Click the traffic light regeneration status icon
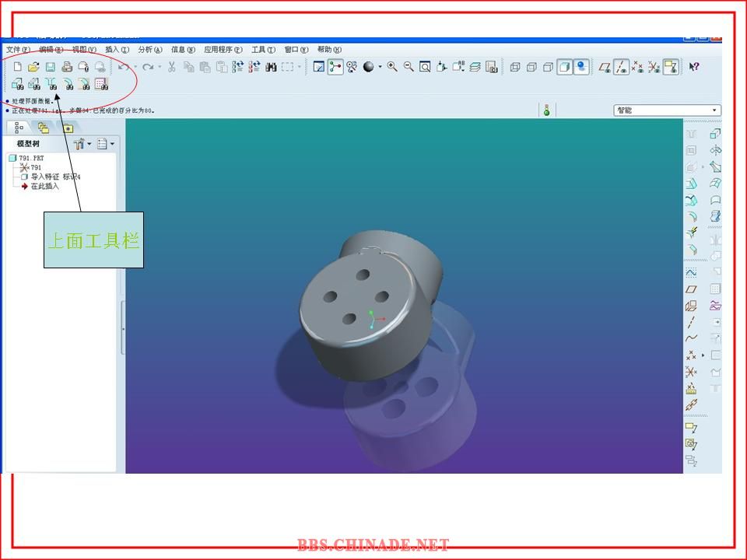This screenshot has width=747, height=560. [x=546, y=110]
